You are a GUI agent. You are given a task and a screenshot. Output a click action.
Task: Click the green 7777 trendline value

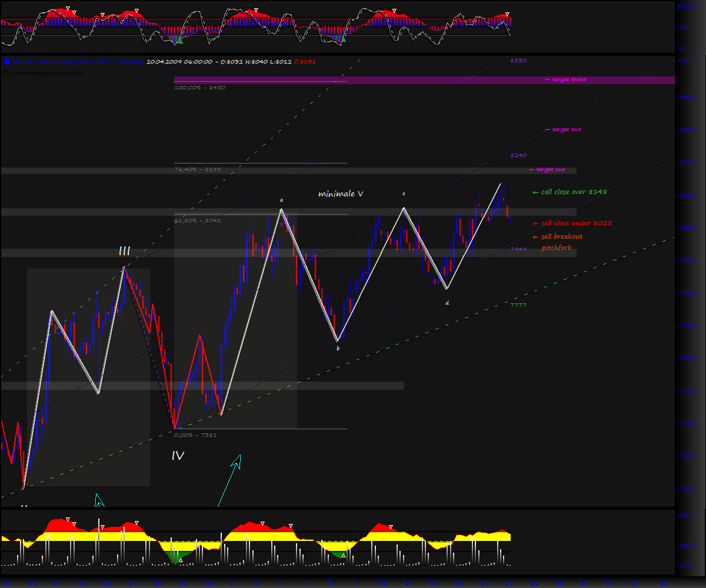(518, 305)
